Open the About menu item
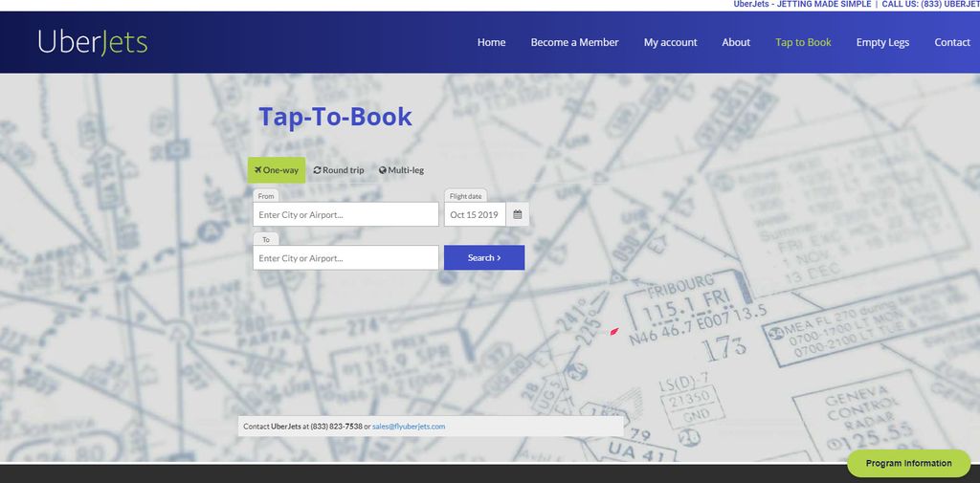The width and height of the screenshot is (980, 483). coord(736,42)
